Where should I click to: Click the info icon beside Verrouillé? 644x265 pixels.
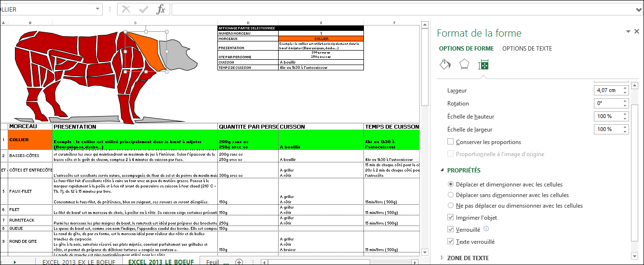[x=486, y=229]
